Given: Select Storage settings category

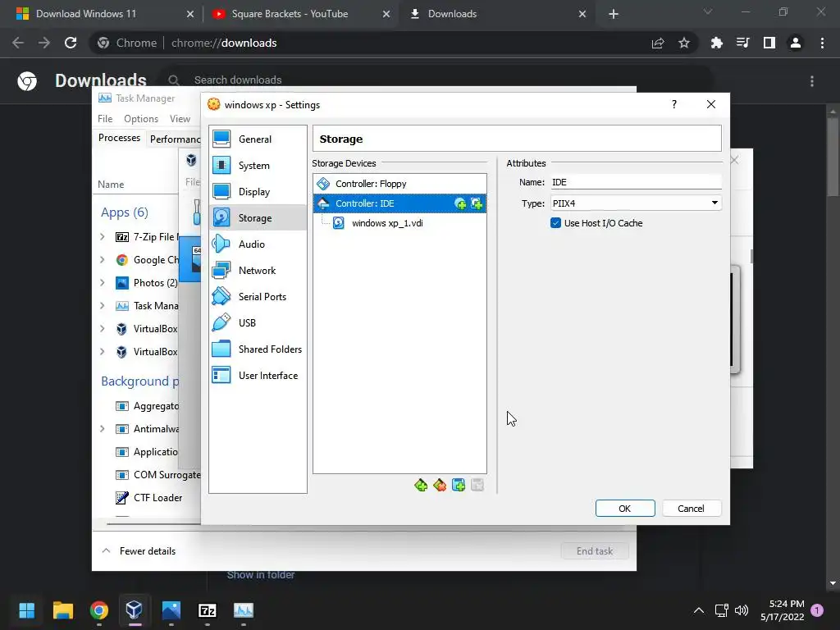Looking at the screenshot, I should (258, 218).
